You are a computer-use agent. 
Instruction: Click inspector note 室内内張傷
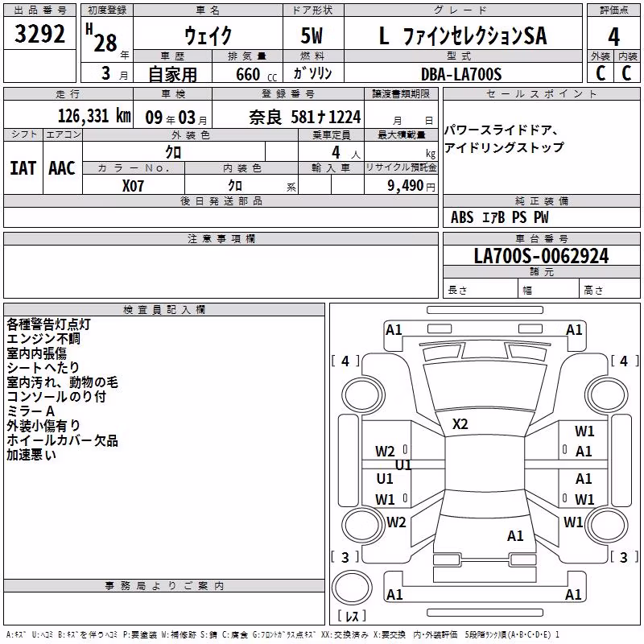(36, 353)
